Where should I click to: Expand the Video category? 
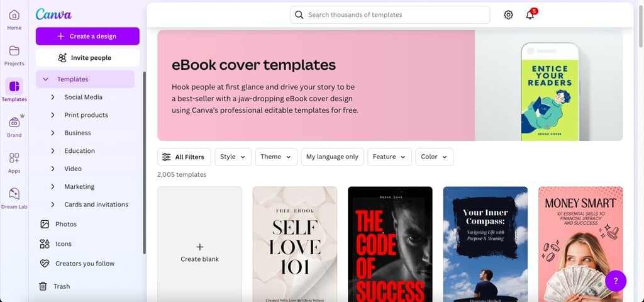(x=53, y=169)
